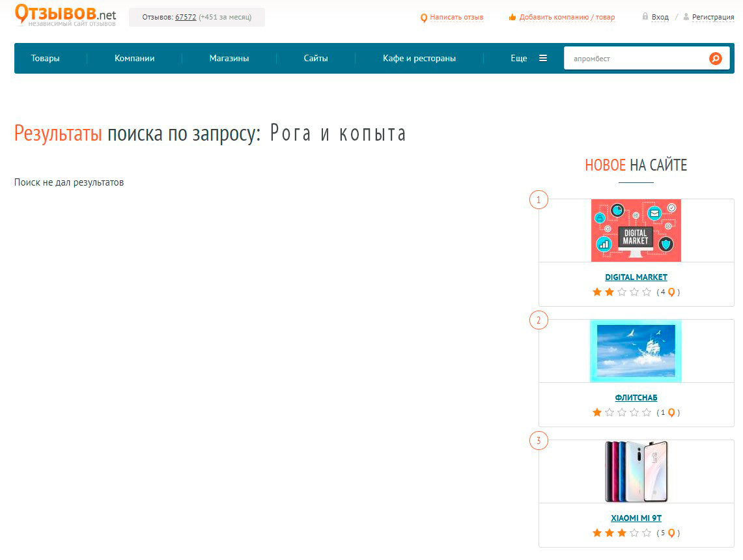Click the review pin icon under XIAOMI MI 9T
This screenshot has height=560, width=743.
click(x=671, y=533)
